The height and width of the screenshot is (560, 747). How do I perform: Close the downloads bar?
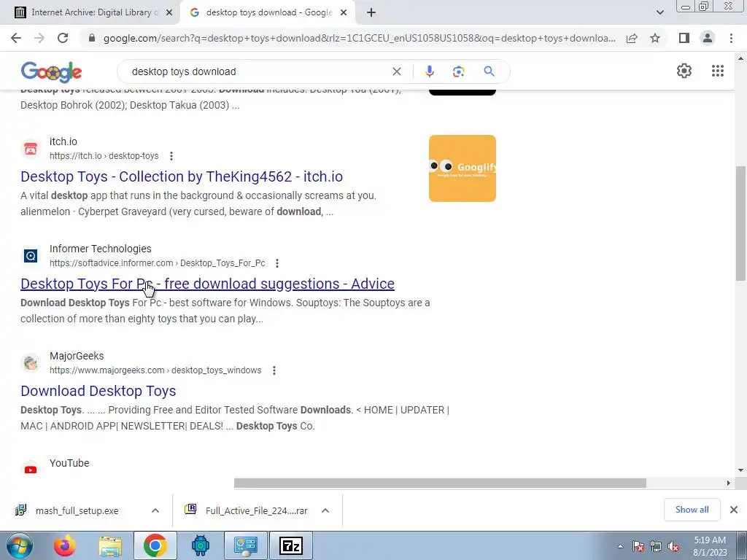(x=734, y=510)
